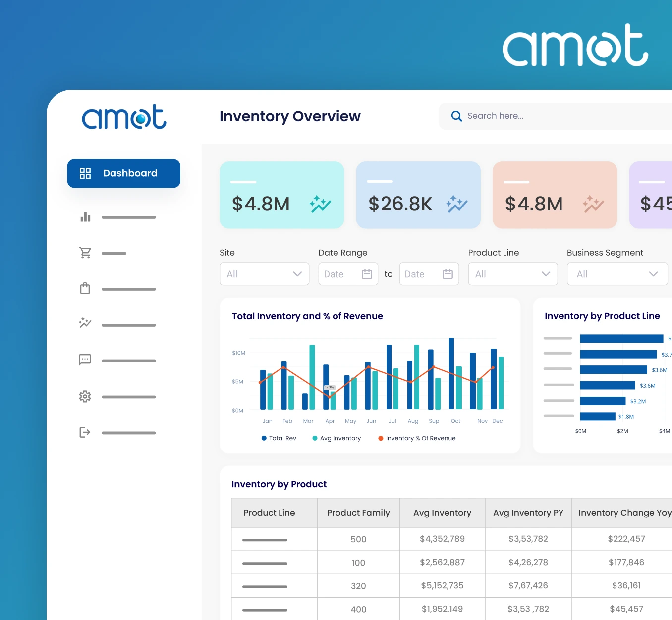Expand the Business Segment dropdown

pyautogui.click(x=617, y=274)
